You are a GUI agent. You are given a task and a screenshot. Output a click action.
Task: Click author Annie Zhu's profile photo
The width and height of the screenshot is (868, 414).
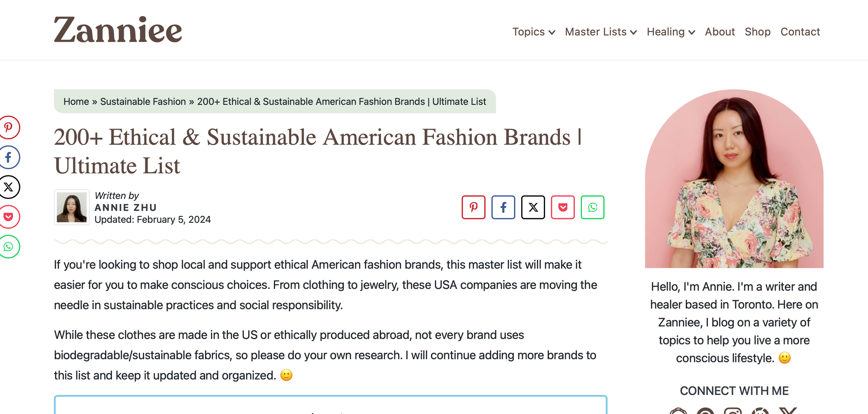point(72,207)
